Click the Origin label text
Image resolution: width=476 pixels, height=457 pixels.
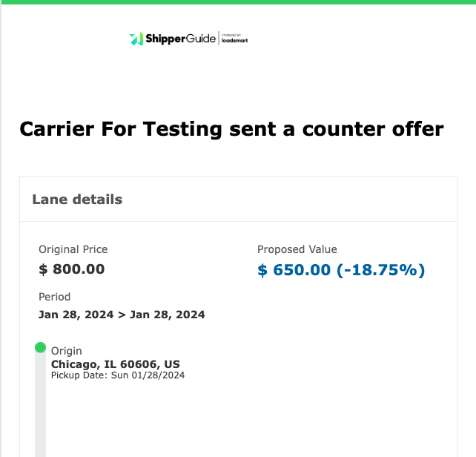[67, 351]
